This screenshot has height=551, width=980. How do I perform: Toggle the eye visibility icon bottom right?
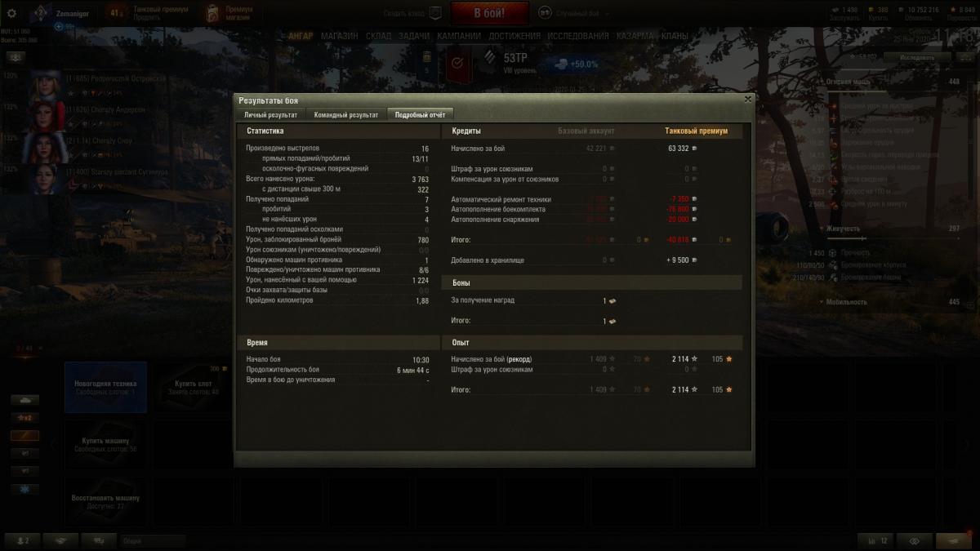pos(914,540)
